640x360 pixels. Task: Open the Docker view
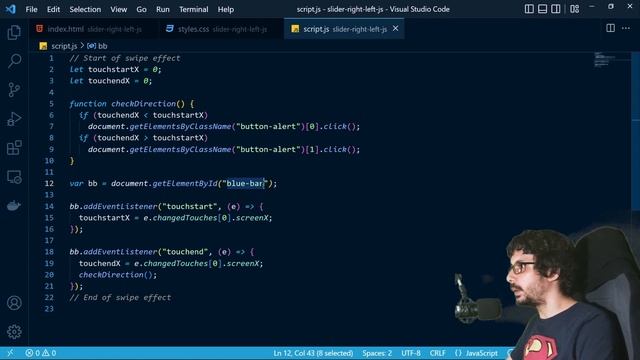point(14,205)
